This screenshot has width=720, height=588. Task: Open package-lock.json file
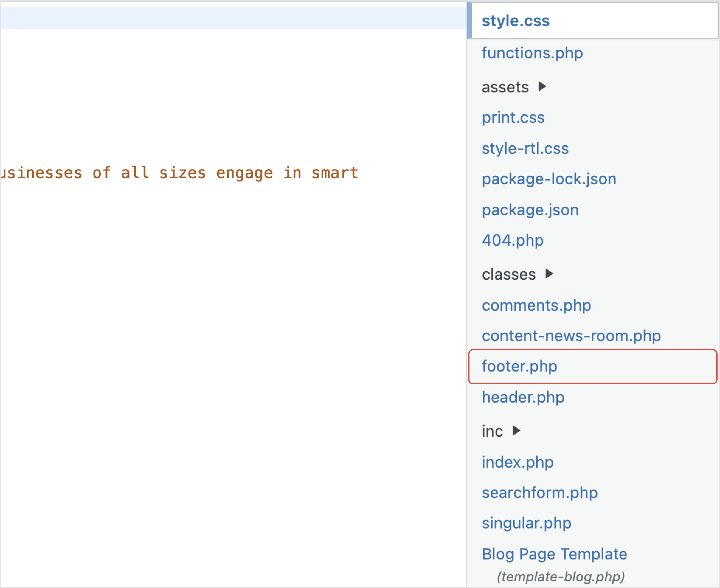[549, 179]
